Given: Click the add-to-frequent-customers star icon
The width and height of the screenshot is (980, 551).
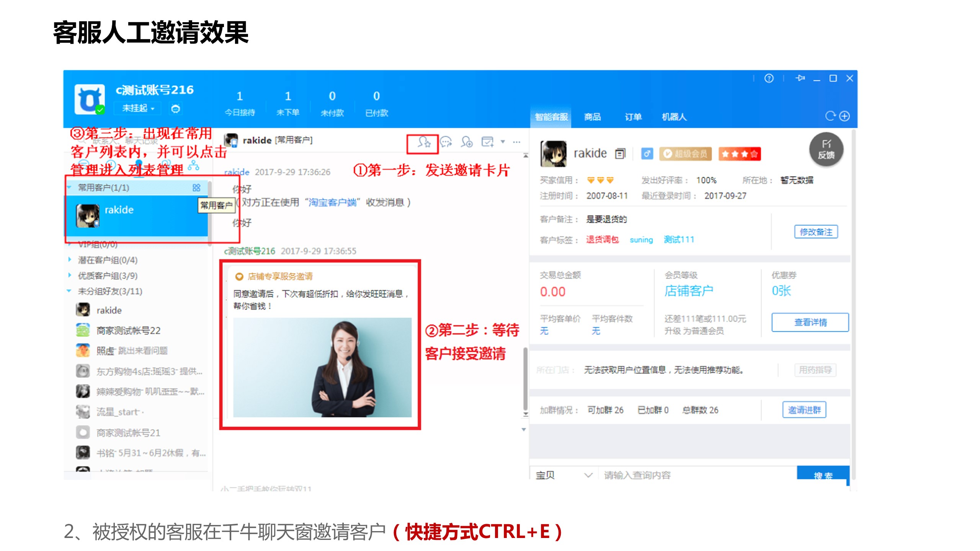Looking at the screenshot, I should 423,142.
